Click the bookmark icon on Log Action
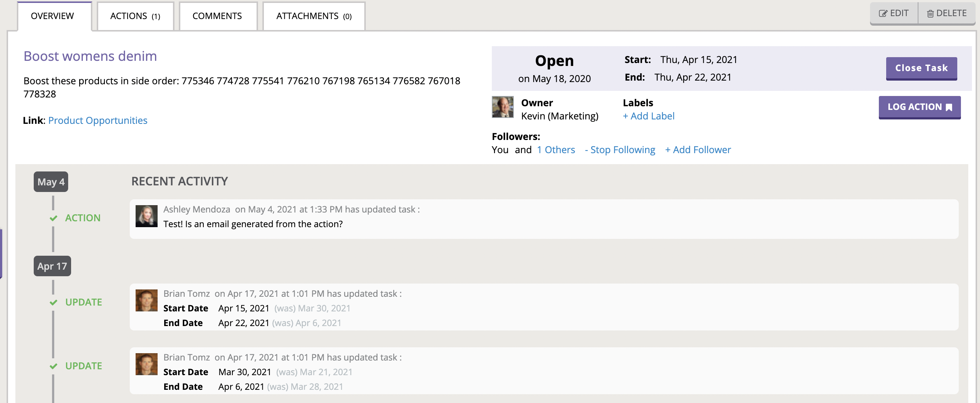980x403 pixels. point(949,108)
